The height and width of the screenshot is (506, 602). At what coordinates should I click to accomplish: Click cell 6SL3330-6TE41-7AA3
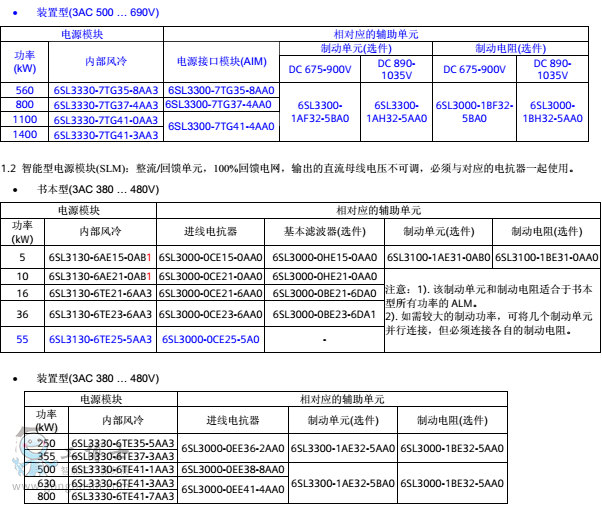click(x=123, y=496)
